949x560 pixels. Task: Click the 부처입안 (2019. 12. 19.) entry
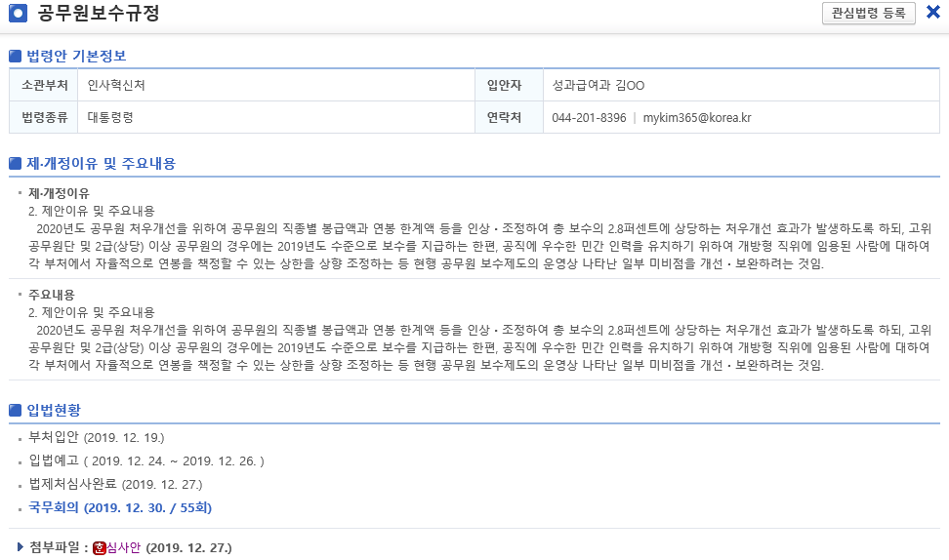[x=97, y=437]
